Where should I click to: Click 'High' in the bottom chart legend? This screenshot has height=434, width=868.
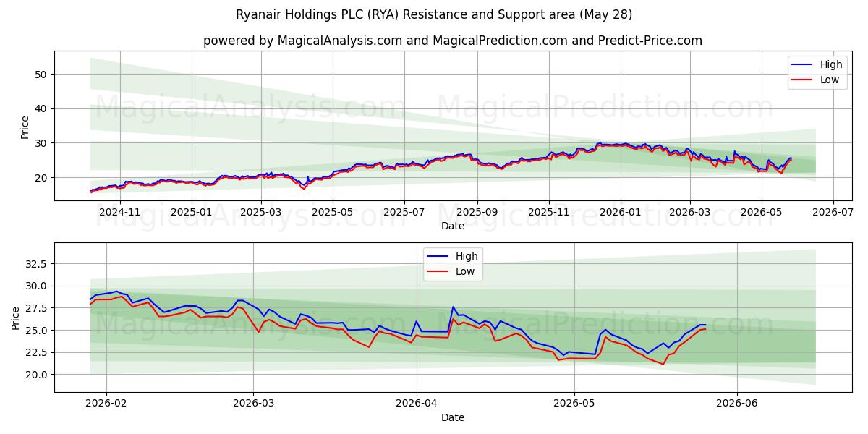click(x=467, y=256)
